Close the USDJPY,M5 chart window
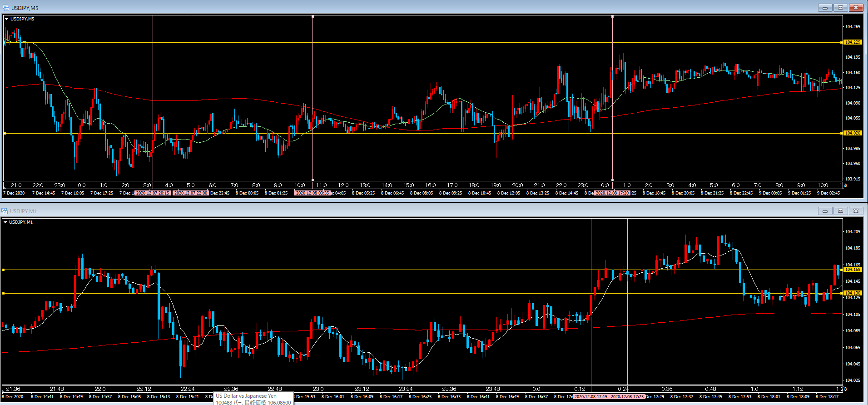Viewport: 868px width, 405px height. 856,8
